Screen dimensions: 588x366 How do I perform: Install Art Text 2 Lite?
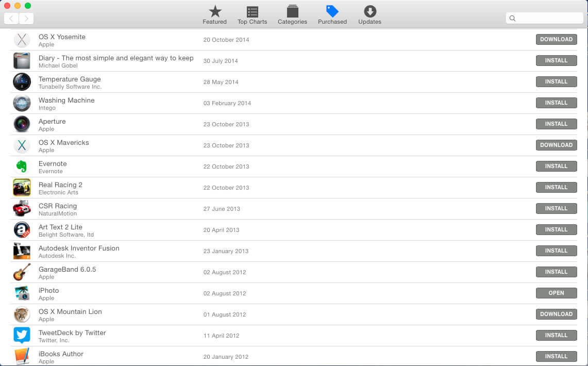(x=556, y=229)
